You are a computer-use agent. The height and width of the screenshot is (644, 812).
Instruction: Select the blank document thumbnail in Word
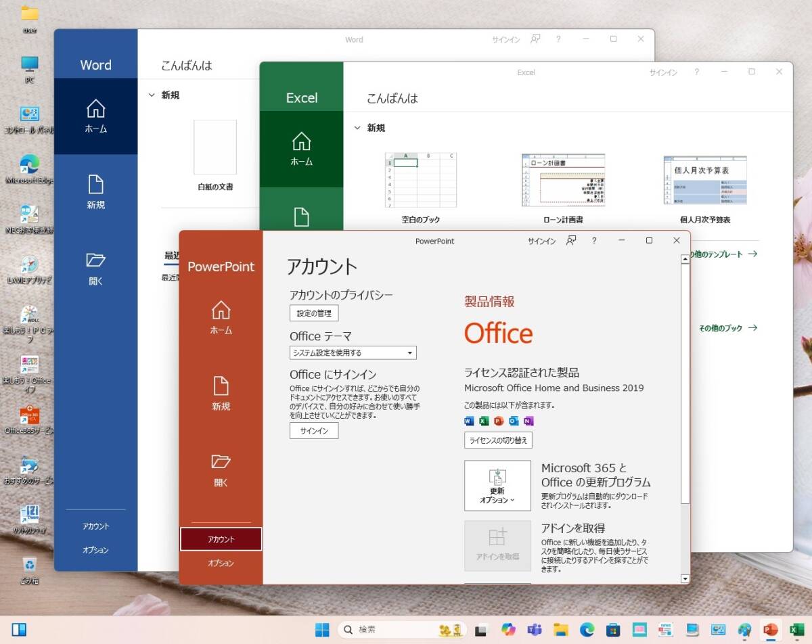(215, 147)
